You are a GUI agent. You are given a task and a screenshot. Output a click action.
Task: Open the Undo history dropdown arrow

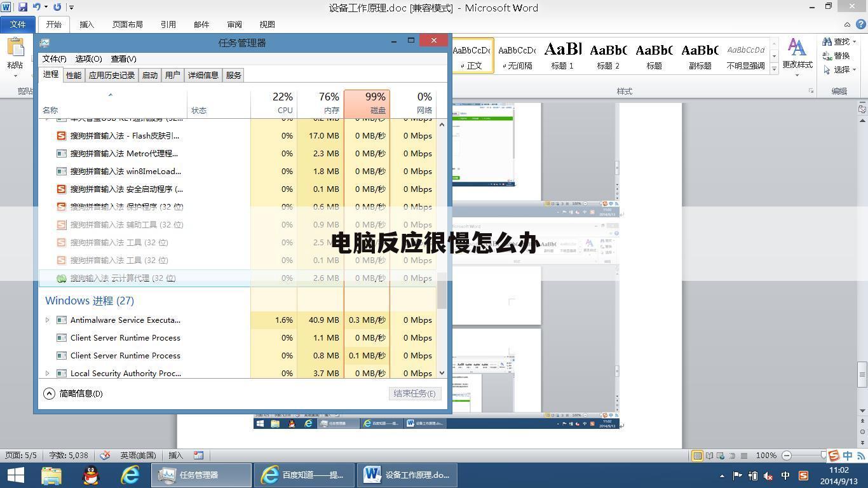tap(46, 8)
